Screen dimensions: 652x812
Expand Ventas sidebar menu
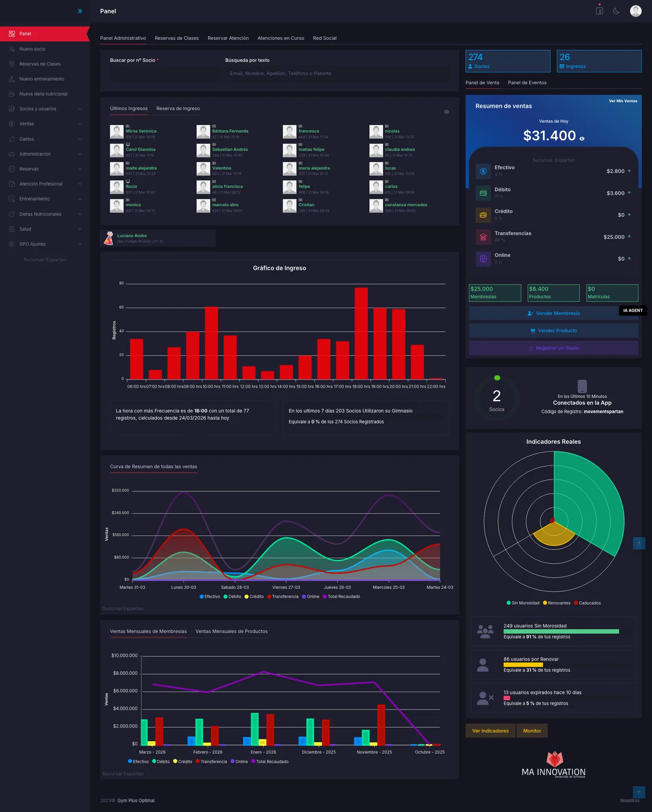coord(45,124)
